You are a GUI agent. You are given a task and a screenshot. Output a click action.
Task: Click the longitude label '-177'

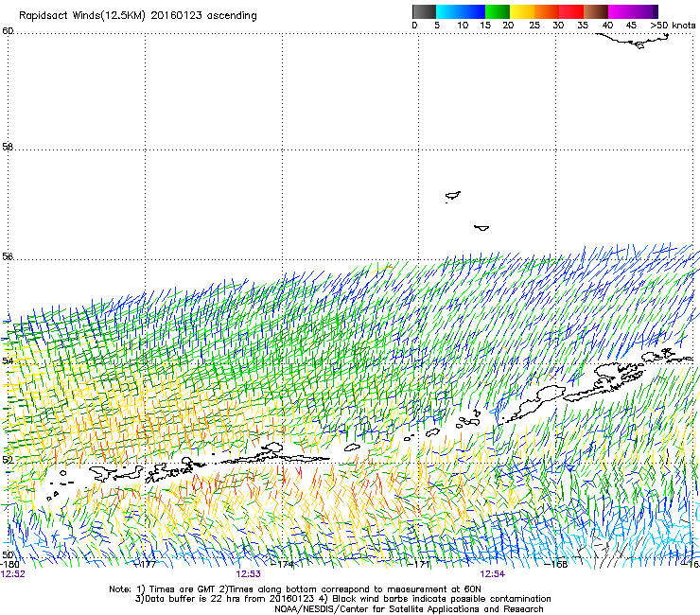coord(146,564)
